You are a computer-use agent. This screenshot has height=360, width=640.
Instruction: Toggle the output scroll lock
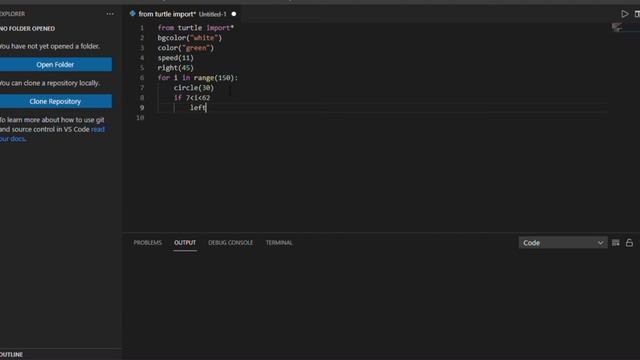pyautogui.click(x=629, y=242)
